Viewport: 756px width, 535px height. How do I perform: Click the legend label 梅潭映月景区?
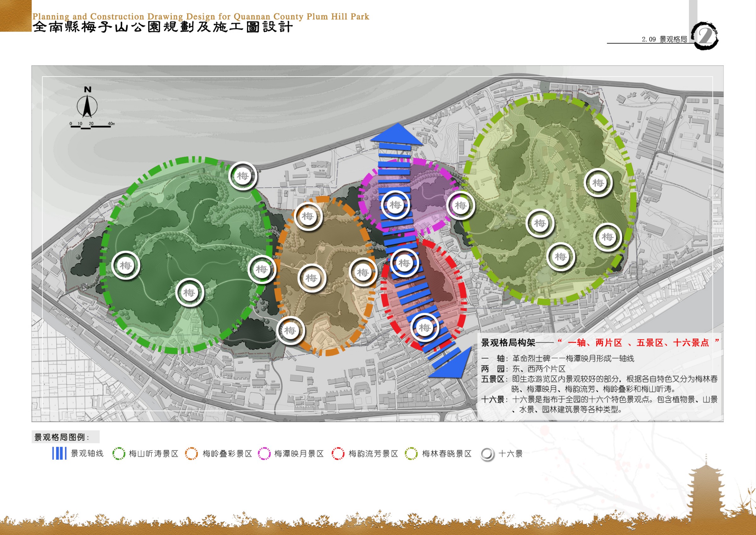[x=299, y=454]
